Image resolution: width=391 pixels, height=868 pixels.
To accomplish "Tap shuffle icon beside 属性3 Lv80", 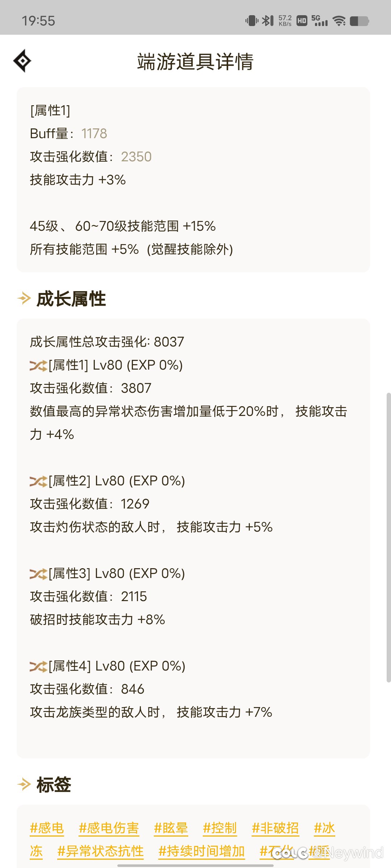I will 38,574.
